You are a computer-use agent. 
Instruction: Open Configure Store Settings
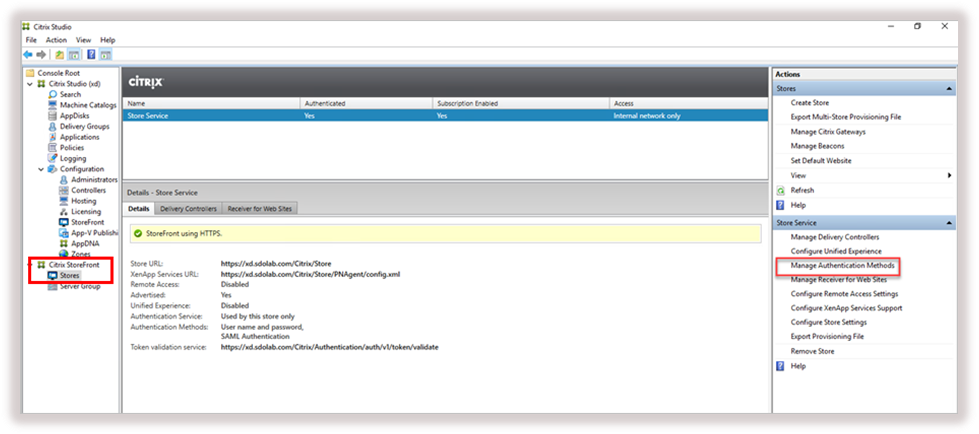click(829, 323)
